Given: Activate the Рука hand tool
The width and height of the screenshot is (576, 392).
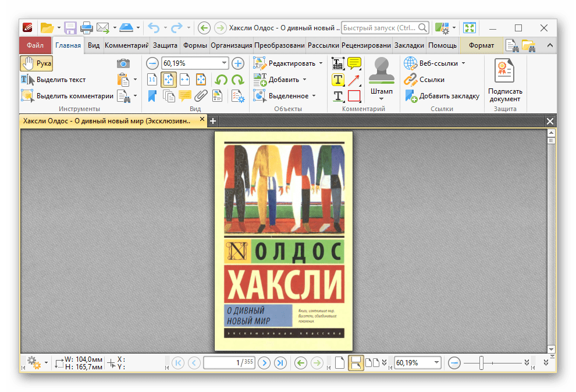Looking at the screenshot, I should (x=37, y=63).
